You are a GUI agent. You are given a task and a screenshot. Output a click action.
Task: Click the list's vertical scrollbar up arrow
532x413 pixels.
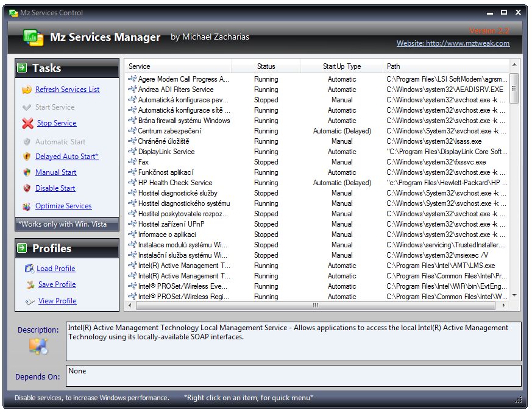pos(514,65)
